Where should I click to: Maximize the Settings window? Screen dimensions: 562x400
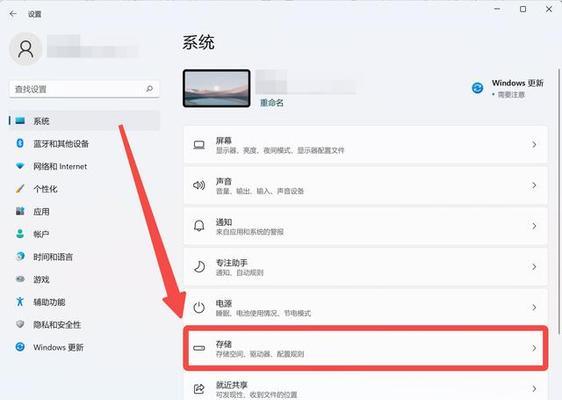pyautogui.click(x=523, y=9)
